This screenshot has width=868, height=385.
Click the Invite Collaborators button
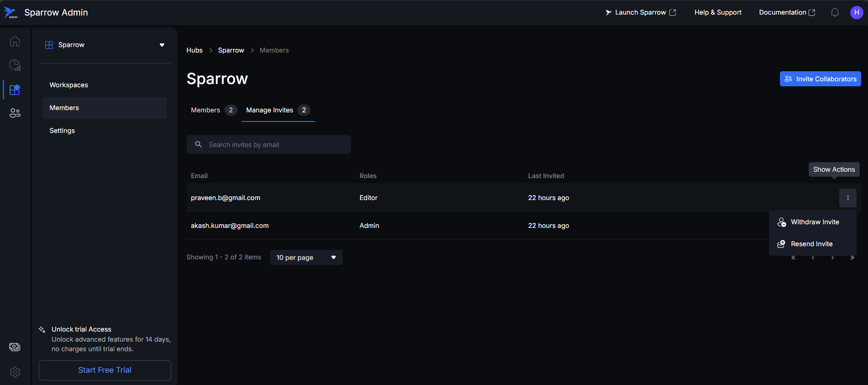click(820, 79)
